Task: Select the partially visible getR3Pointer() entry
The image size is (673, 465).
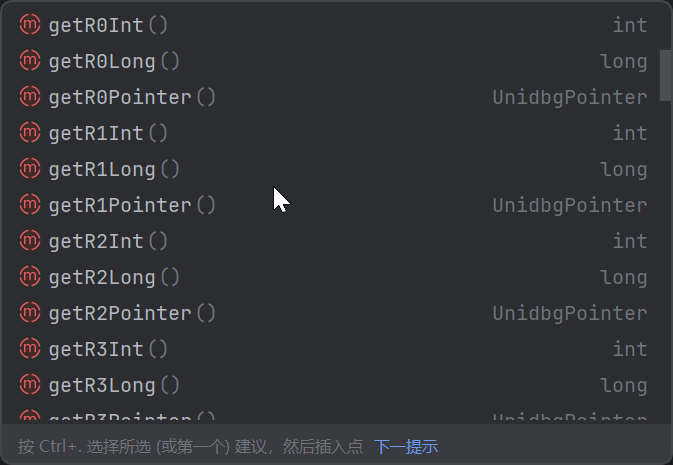Action: [330, 415]
